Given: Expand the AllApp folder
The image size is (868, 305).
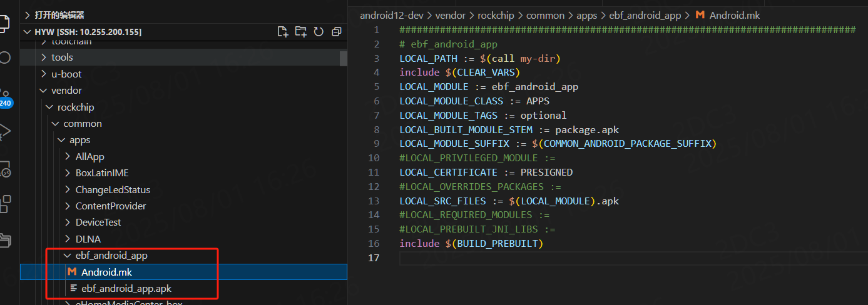Looking at the screenshot, I should pyautogui.click(x=89, y=157).
